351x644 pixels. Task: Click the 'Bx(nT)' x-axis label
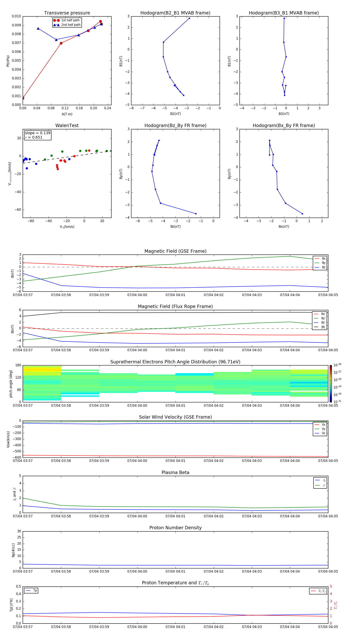284,227
